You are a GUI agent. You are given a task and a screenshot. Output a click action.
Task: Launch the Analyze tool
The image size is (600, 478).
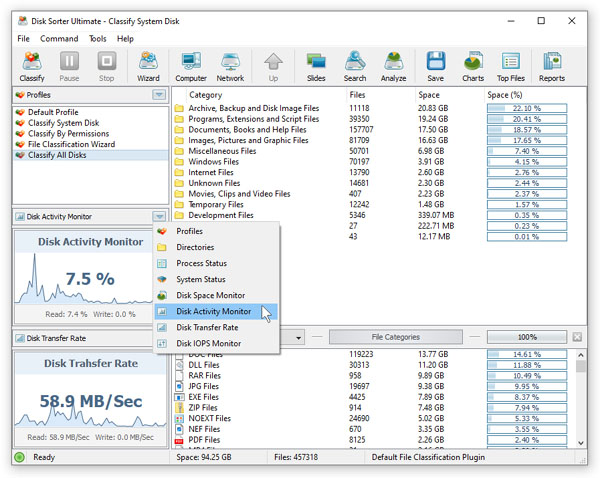coord(393,67)
